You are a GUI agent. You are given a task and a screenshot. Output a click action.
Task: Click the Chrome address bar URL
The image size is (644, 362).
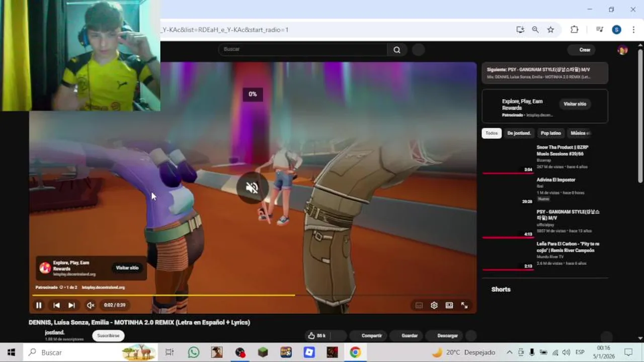225,30
